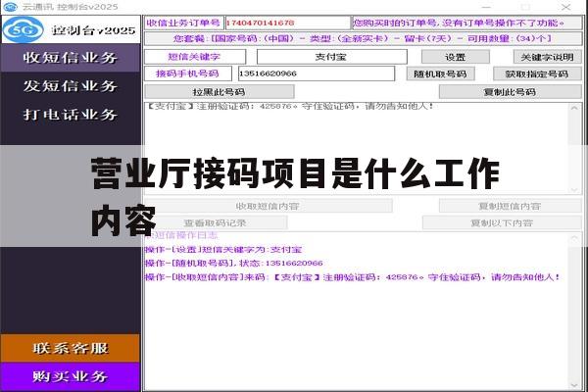
Task: Click 查看取码记录 button
Action: [216, 222]
